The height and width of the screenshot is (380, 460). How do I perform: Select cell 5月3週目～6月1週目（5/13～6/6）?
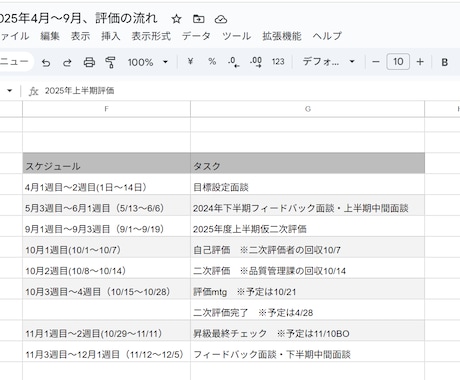[106, 205]
